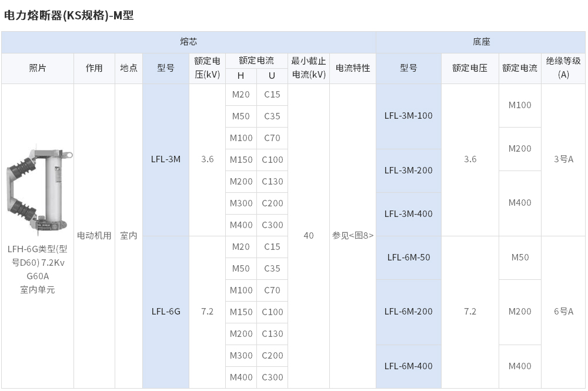Click the 参见<图8> reference text
The image size is (588, 391).
point(352,236)
